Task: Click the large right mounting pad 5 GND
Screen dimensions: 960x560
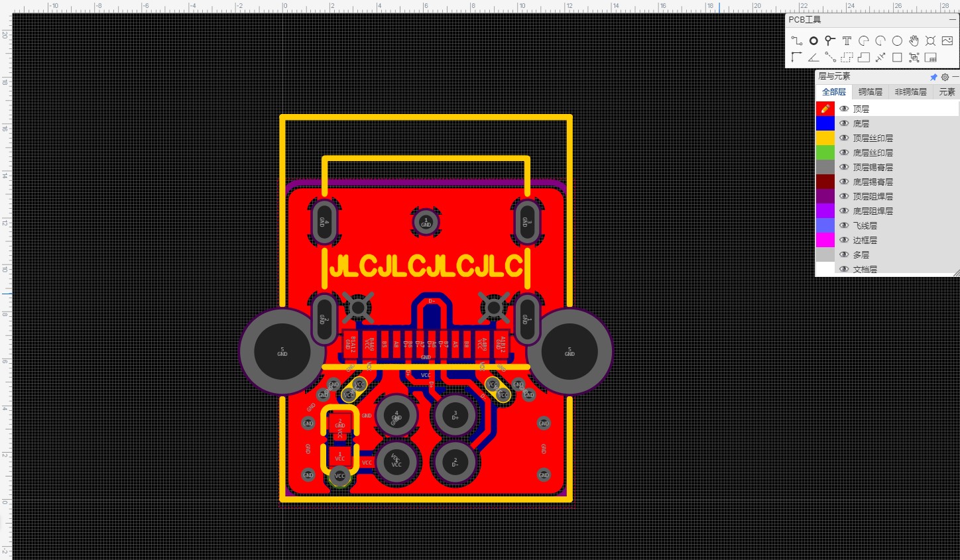Action: tap(570, 351)
